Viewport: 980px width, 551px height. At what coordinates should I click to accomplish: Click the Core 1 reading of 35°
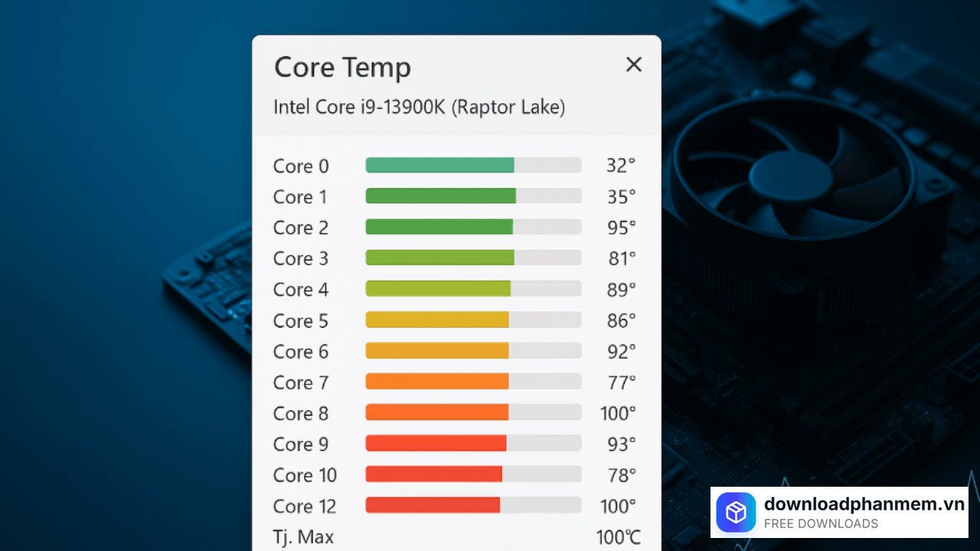coord(620,196)
